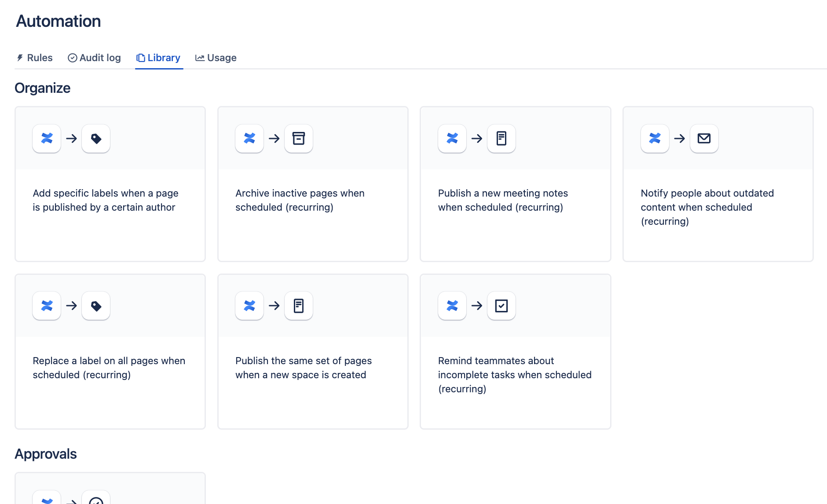
Task: Choose 'Publish a new meeting notes' template
Action: [x=515, y=200]
